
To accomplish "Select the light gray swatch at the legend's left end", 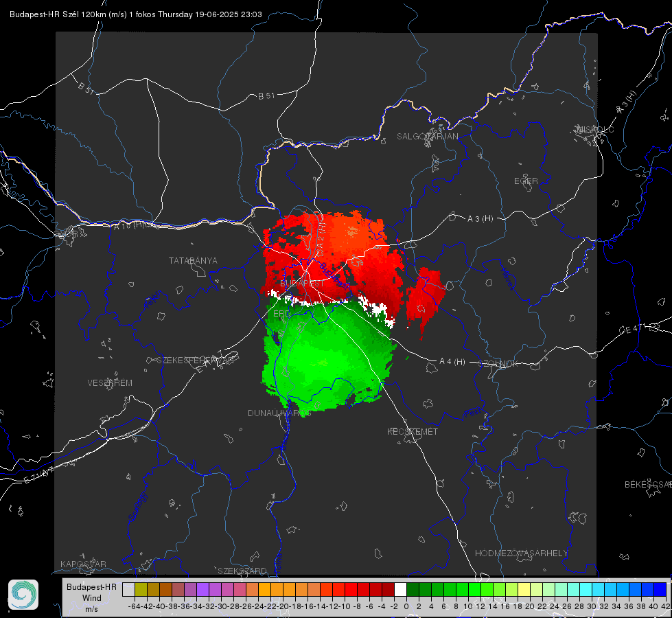I will tap(128, 589).
